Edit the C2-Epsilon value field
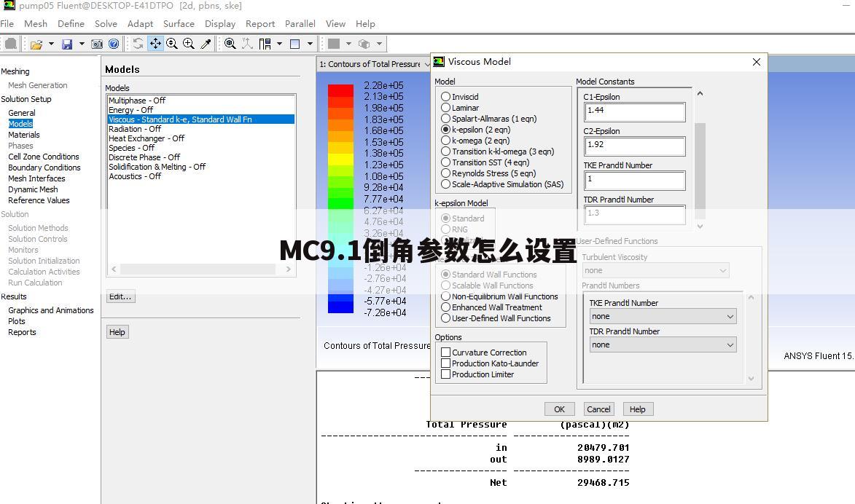The image size is (855, 504). pos(634,146)
